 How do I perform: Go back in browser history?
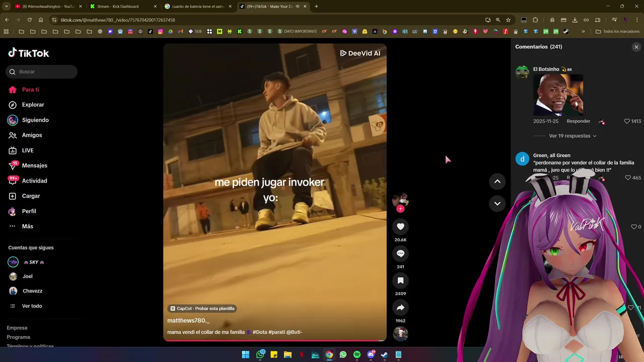[x=7, y=20]
